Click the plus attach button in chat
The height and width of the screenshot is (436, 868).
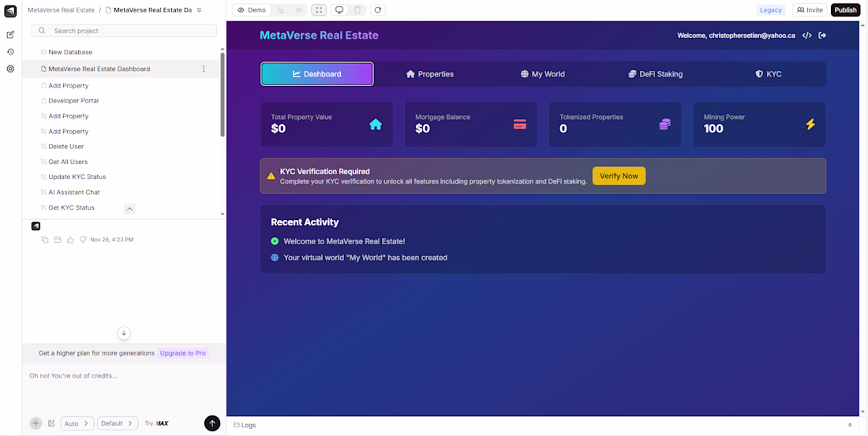(36, 423)
